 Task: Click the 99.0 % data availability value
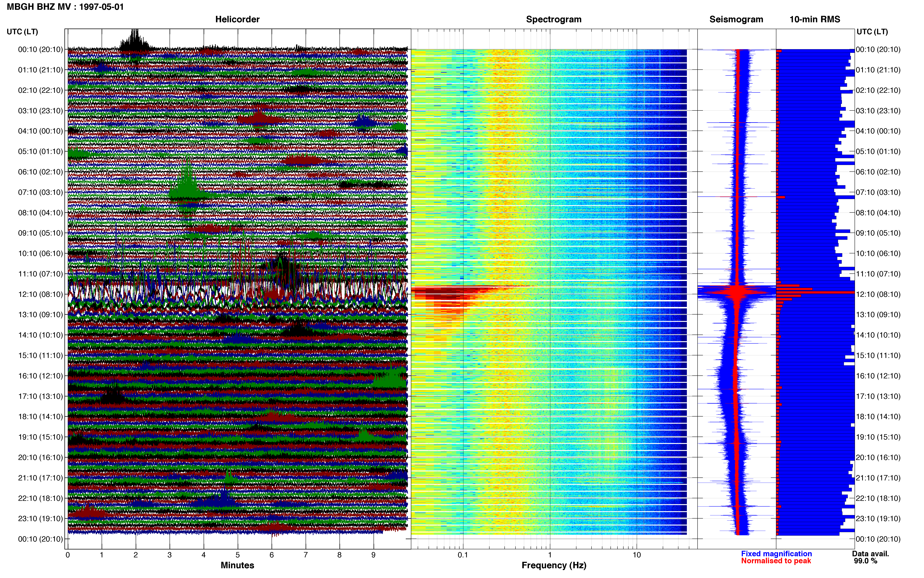[865, 561]
